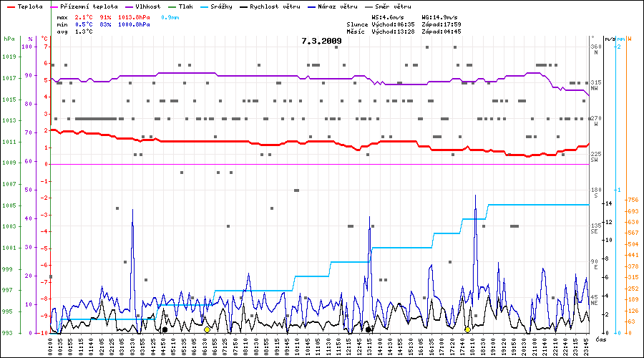
Task: Click the WG:14.9m/s wind gust readout
Action: pos(440,16)
